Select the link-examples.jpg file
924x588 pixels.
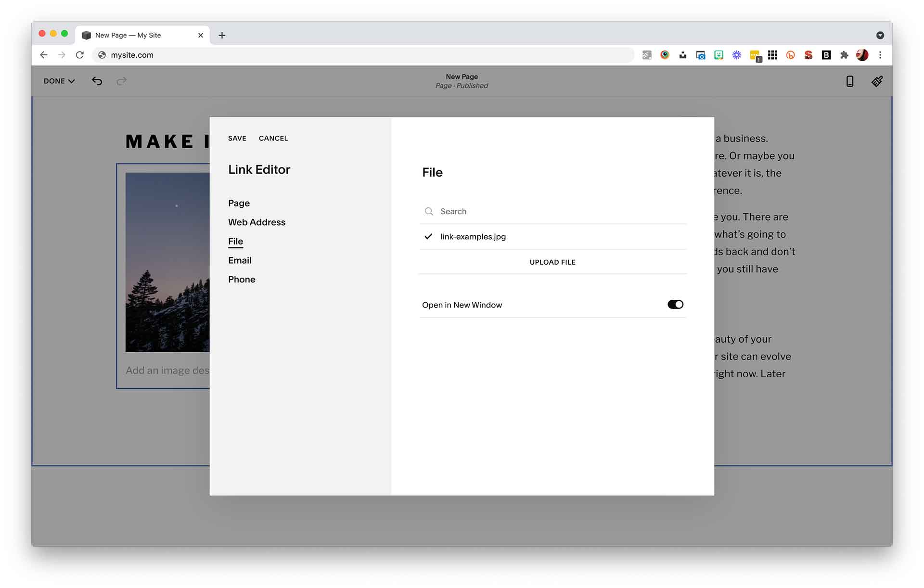pyautogui.click(x=552, y=237)
